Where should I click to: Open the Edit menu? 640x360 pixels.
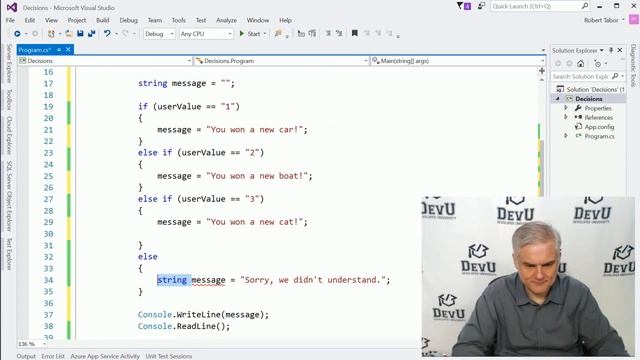click(30, 20)
